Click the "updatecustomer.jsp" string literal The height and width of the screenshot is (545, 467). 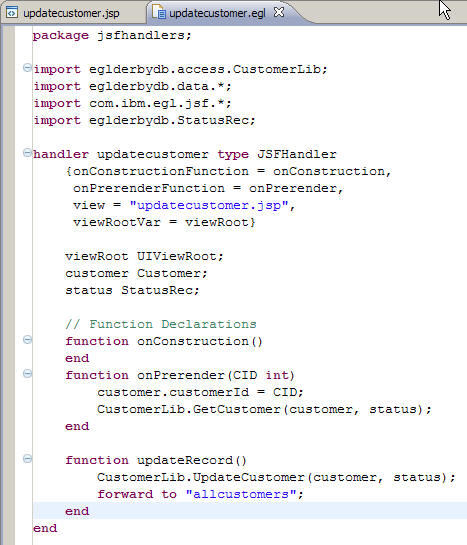point(209,205)
